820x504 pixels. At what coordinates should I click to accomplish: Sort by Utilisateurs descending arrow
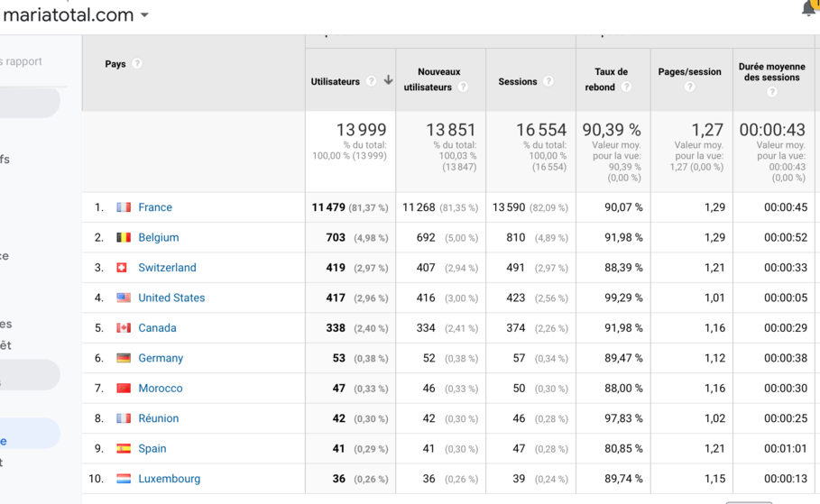point(388,80)
